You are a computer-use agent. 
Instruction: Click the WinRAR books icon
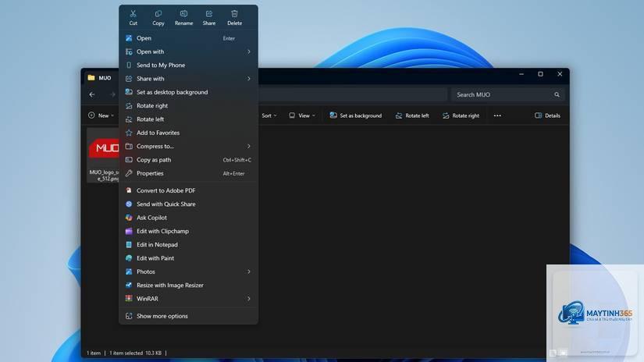click(x=129, y=299)
